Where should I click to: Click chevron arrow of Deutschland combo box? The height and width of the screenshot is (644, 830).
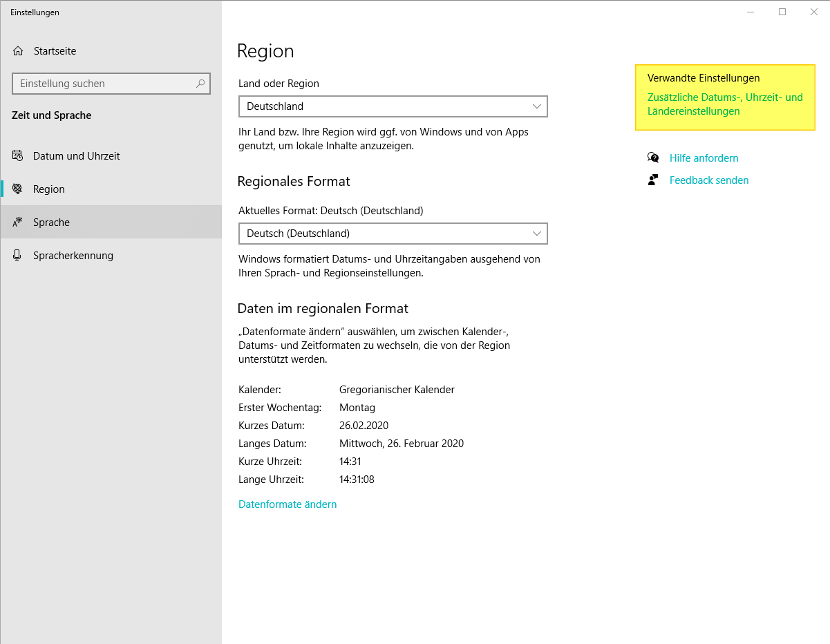tap(537, 106)
